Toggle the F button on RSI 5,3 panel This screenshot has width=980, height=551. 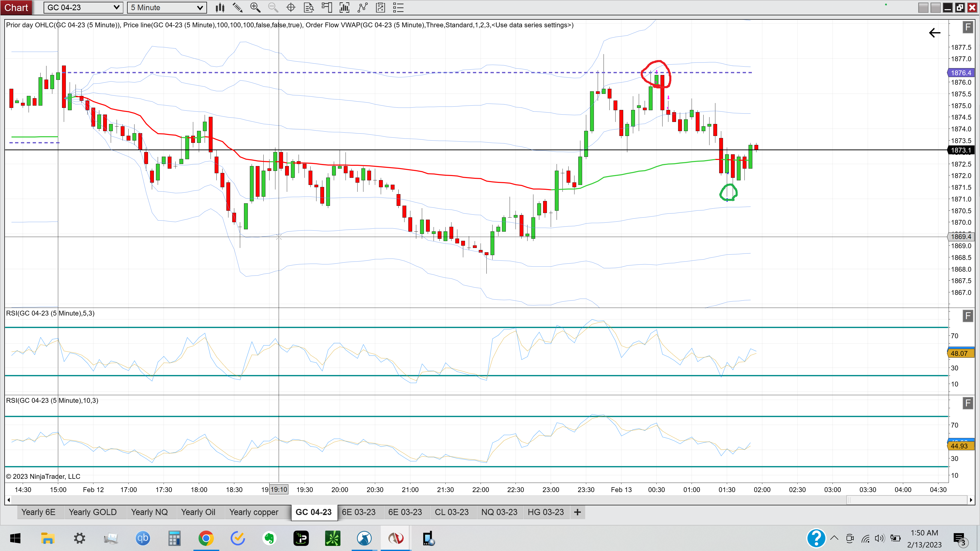tap(968, 316)
